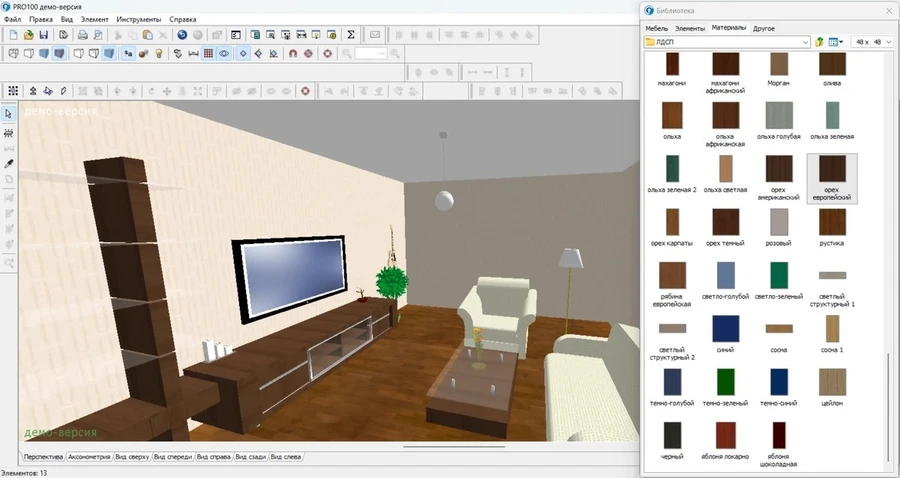Pick the синий material swatch

(x=725, y=329)
